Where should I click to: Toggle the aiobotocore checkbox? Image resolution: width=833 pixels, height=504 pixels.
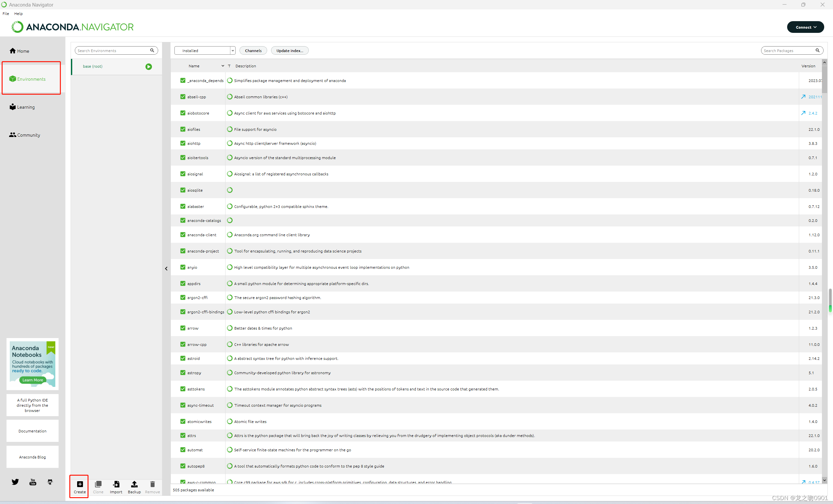[x=183, y=113]
